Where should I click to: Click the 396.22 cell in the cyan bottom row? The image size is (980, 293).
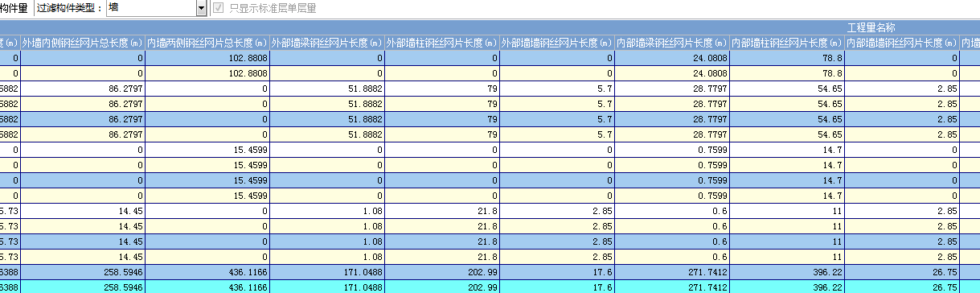788,287
